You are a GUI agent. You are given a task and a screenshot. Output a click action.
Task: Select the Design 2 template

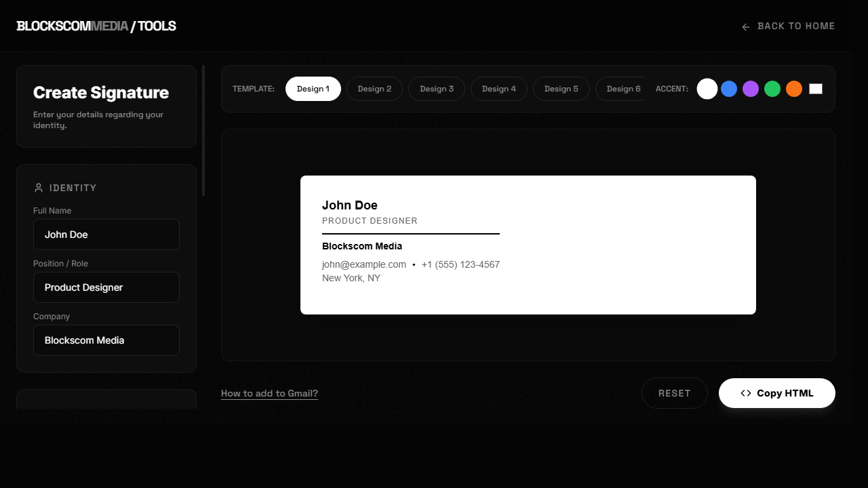coord(374,88)
